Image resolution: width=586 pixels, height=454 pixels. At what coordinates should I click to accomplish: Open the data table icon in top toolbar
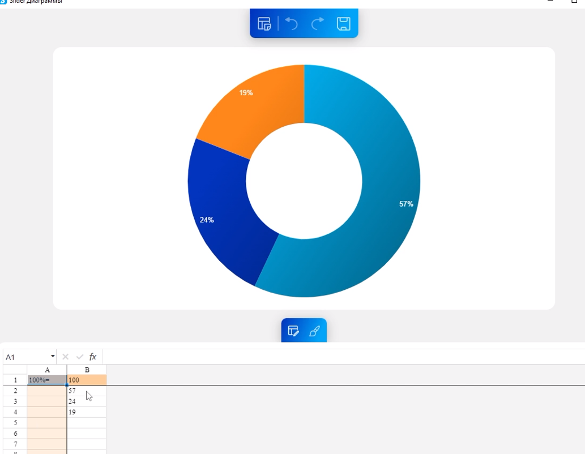click(264, 24)
